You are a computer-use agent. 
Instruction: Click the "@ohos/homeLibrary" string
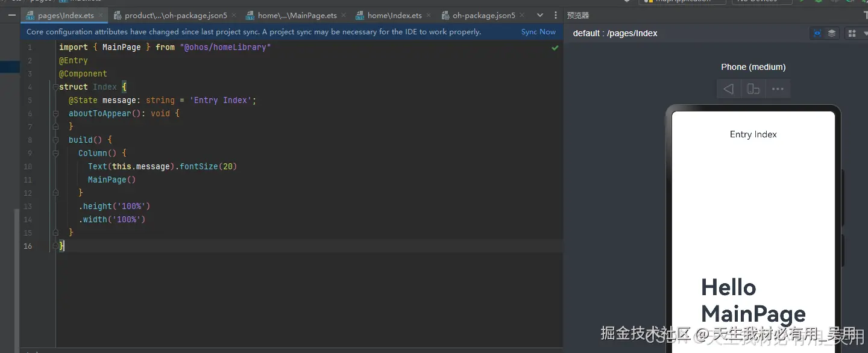(225, 48)
